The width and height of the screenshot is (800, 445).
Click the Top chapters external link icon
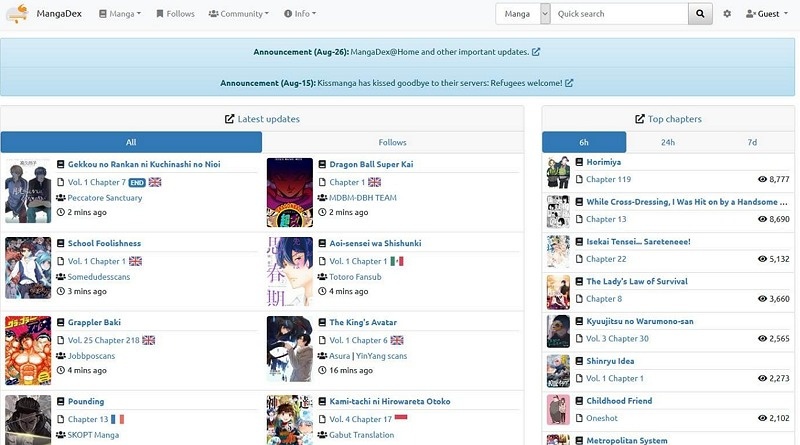coord(640,119)
